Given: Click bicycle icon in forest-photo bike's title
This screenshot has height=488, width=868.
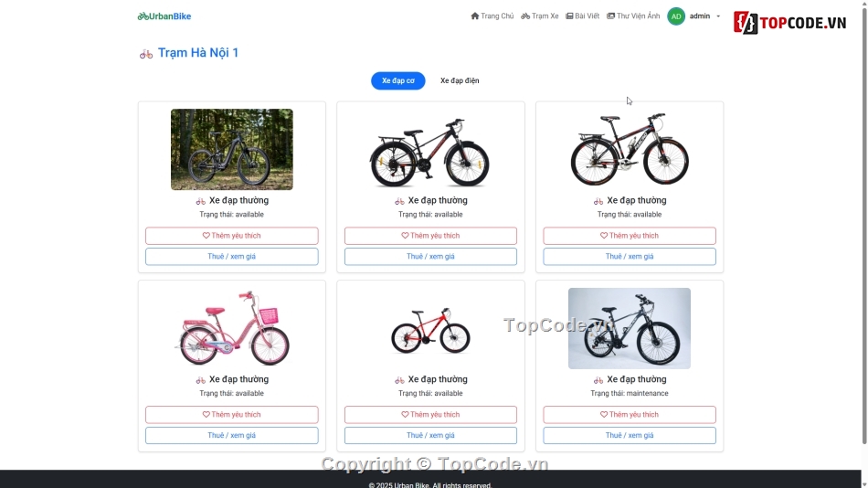Looking at the screenshot, I should [200, 201].
